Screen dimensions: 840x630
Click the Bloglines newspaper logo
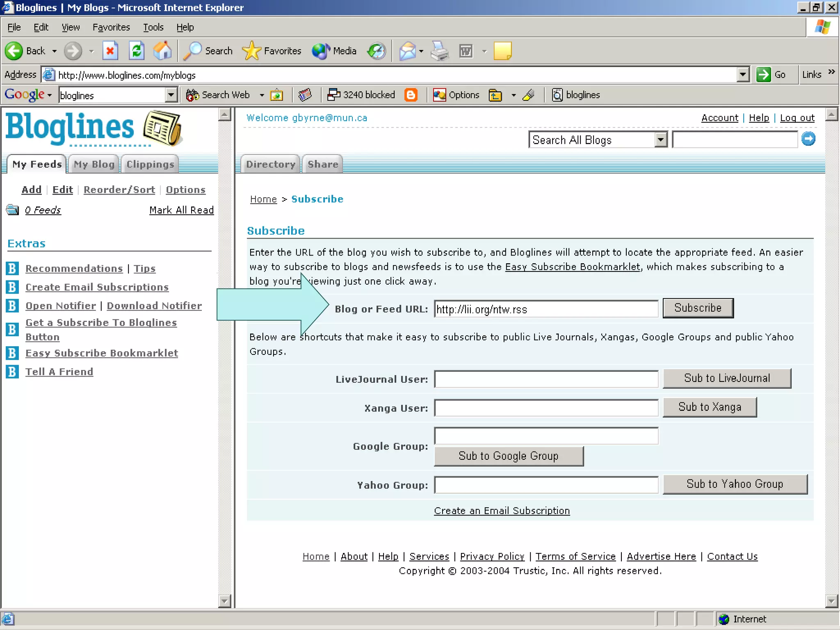[162, 128]
